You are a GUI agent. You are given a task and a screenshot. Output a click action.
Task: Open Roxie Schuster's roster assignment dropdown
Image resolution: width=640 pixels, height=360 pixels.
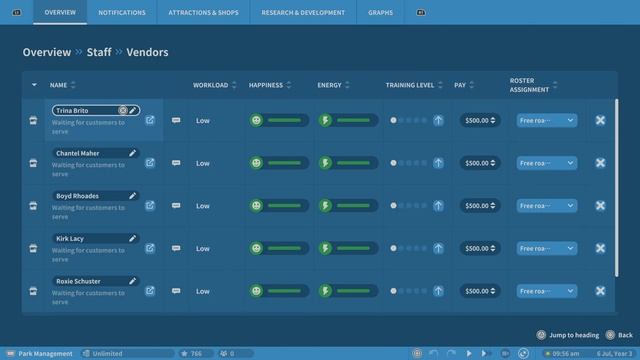tap(547, 291)
